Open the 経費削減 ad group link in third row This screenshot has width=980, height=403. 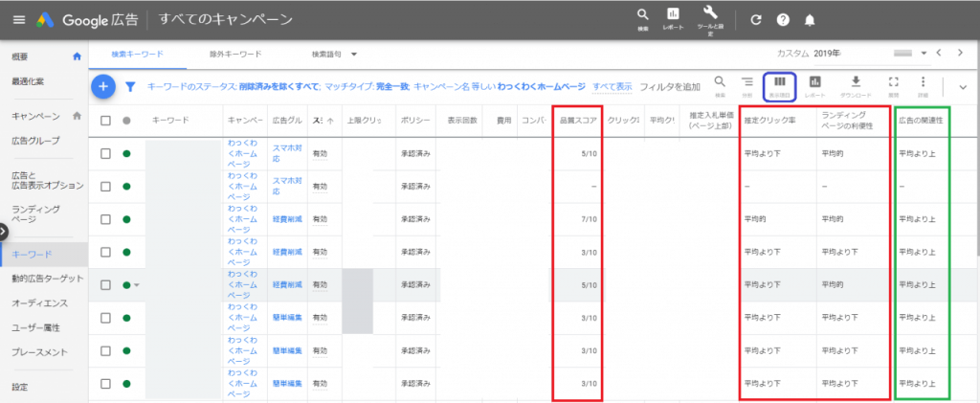(x=288, y=219)
